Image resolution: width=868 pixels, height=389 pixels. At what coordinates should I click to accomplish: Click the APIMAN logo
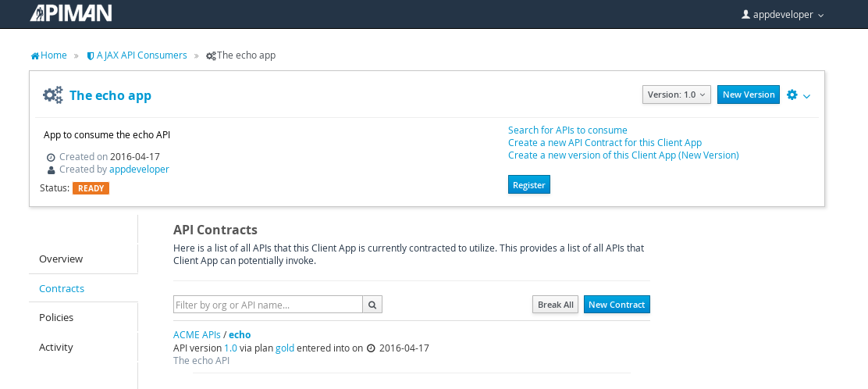coord(71,13)
